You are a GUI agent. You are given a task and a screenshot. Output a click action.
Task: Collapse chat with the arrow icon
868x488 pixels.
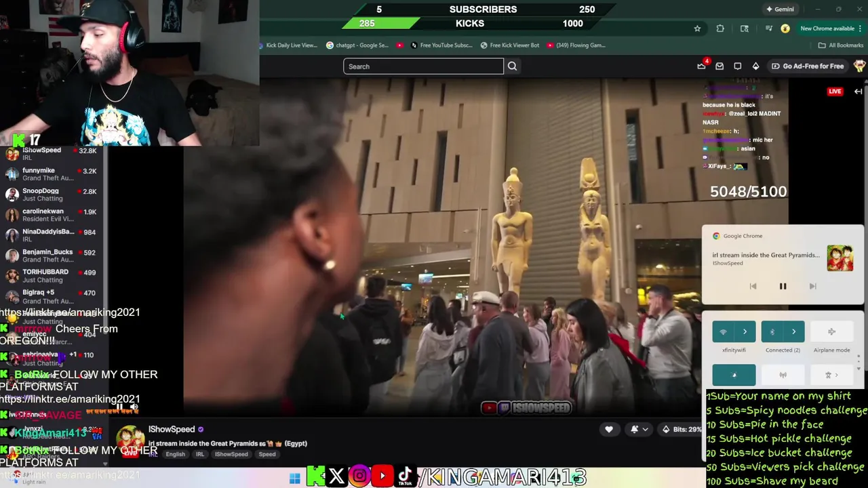pyautogui.click(x=858, y=91)
